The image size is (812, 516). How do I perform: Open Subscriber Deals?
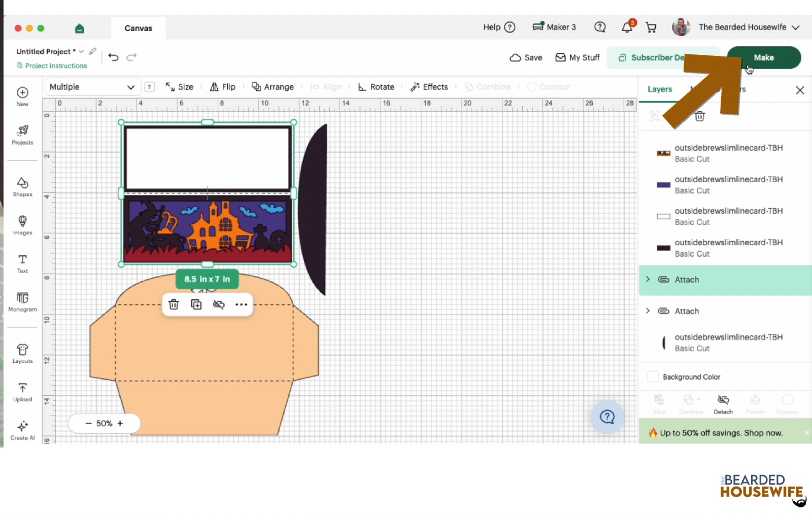pos(663,57)
